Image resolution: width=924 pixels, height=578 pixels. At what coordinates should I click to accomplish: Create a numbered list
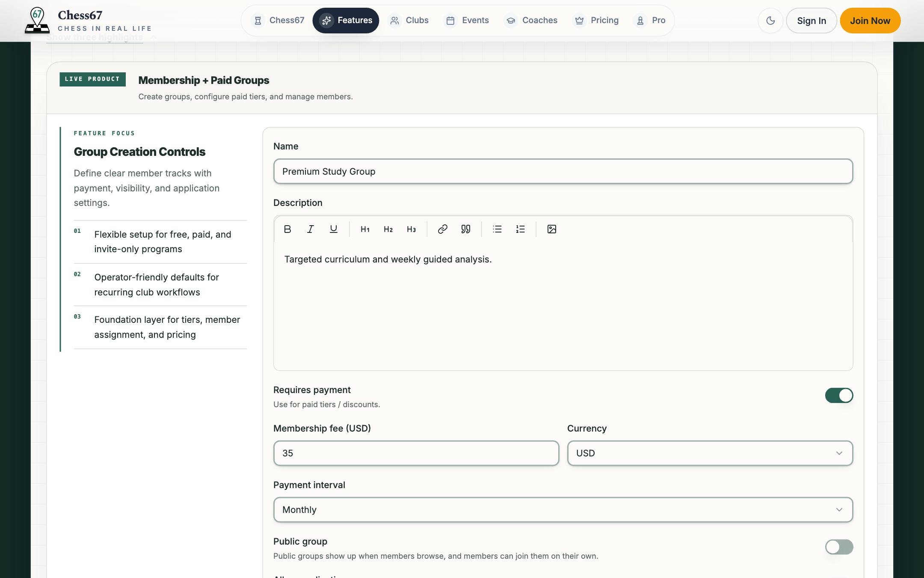point(520,229)
